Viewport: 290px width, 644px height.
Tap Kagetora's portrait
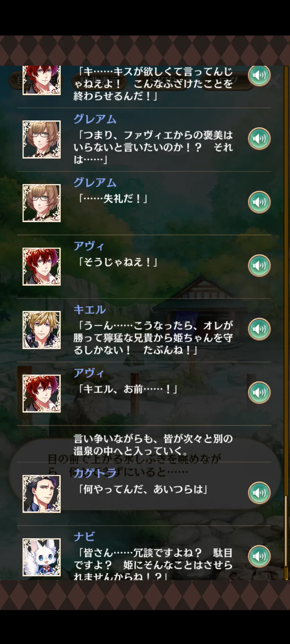(42, 494)
